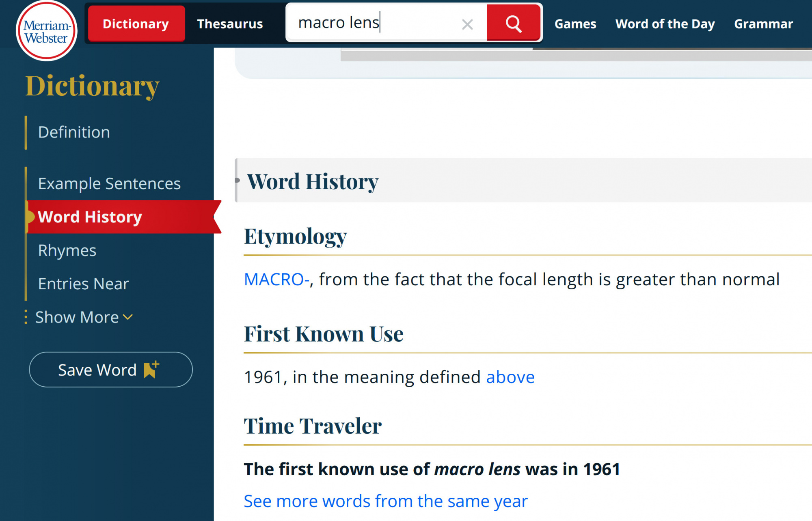The height and width of the screenshot is (521, 812).
Task: Click the bookmark icon on Save Word
Action: (x=151, y=370)
